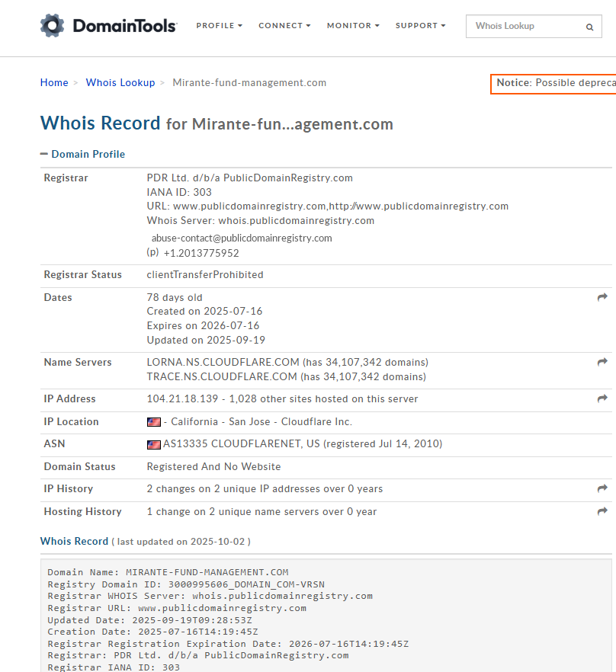
Task: Click 'Registrar: PDR Ltd.' raw line
Action: [x=197, y=655]
